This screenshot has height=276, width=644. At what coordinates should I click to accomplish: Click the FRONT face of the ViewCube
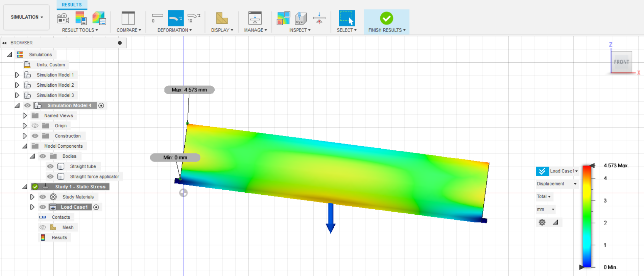pyautogui.click(x=621, y=62)
